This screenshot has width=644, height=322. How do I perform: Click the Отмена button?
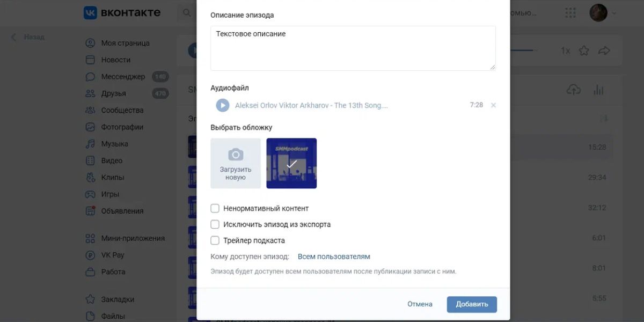[420, 304]
